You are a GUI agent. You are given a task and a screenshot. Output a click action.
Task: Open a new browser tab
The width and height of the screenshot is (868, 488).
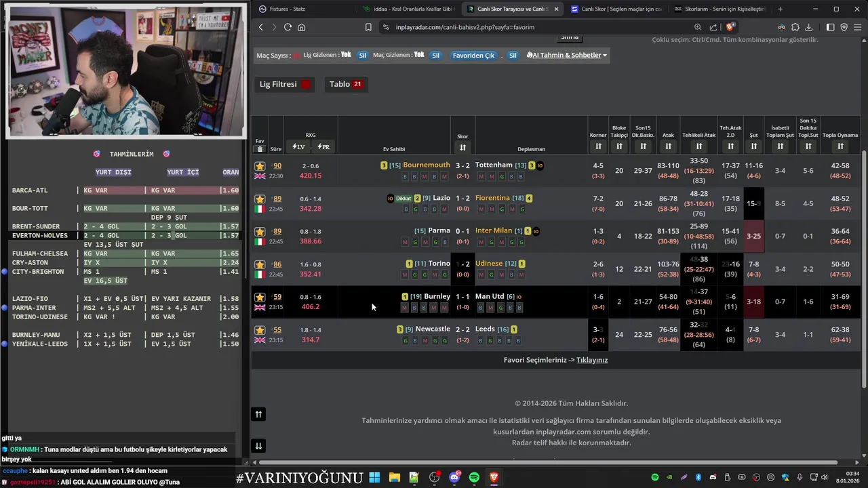[780, 9]
